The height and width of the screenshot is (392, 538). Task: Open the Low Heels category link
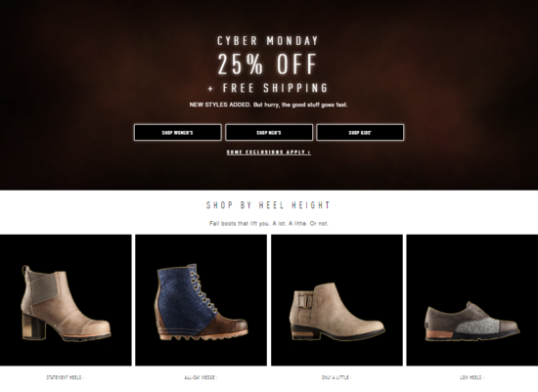tap(471, 377)
